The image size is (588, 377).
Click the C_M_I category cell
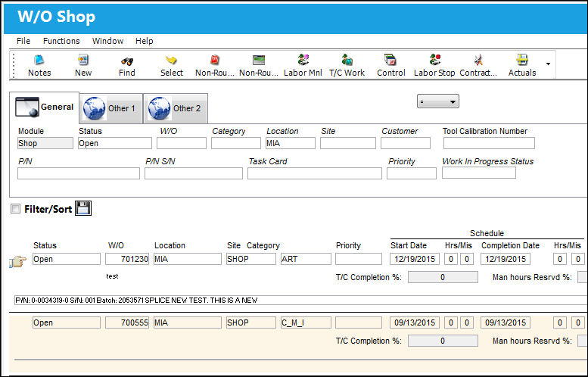click(306, 322)
